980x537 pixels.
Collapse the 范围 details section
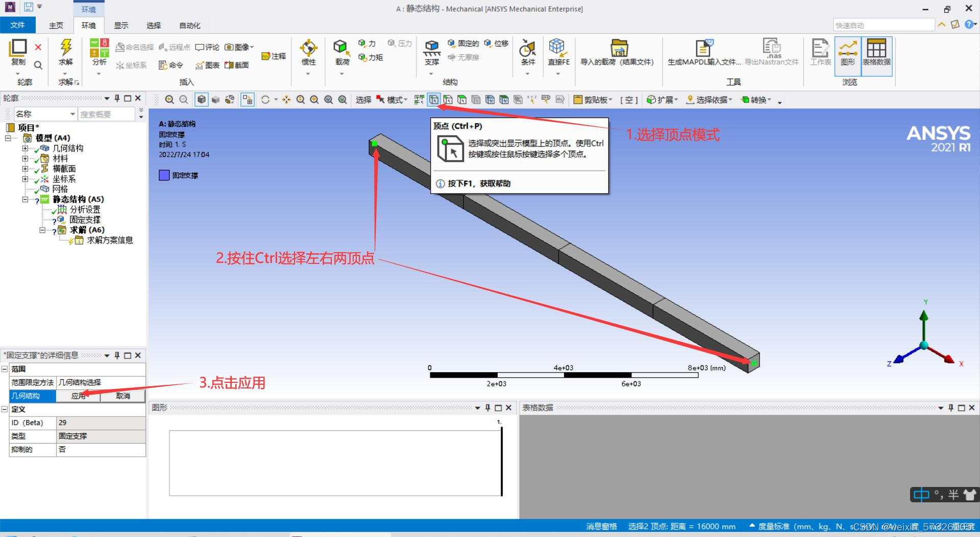[4, 369]
